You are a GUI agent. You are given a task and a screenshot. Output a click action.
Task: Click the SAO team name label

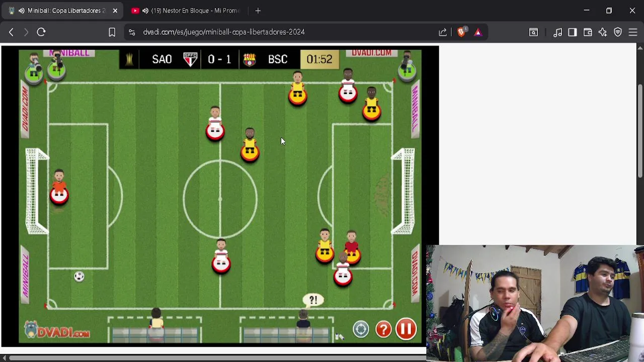pyautogui.click(x=162, y=59)
